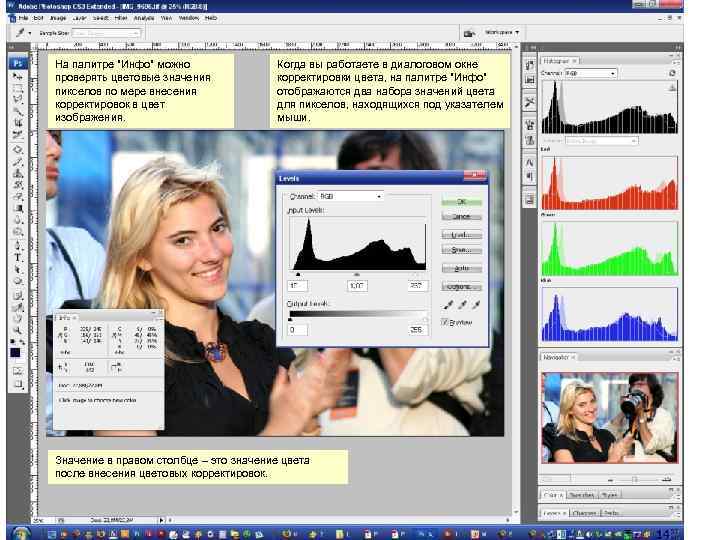Click the Auto button in Levels
Image resolution: width=720 pixels, height=540 pixels.
coord(461,268)
